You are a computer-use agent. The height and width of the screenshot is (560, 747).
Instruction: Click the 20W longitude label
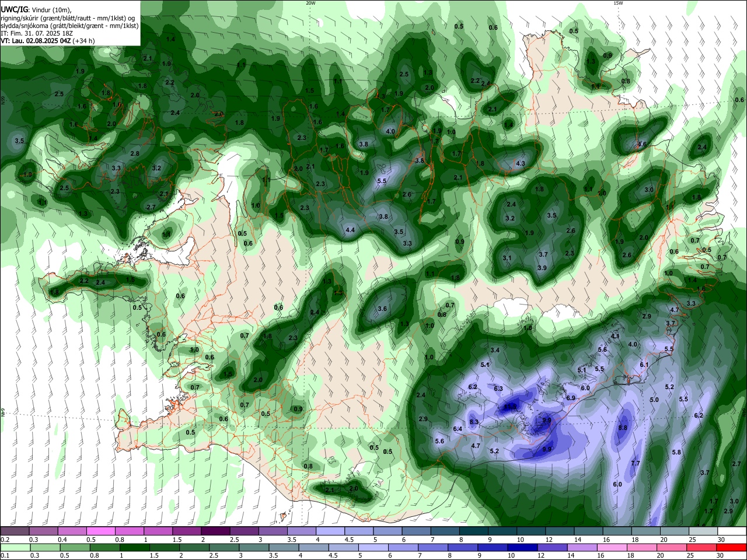[310, 3]
